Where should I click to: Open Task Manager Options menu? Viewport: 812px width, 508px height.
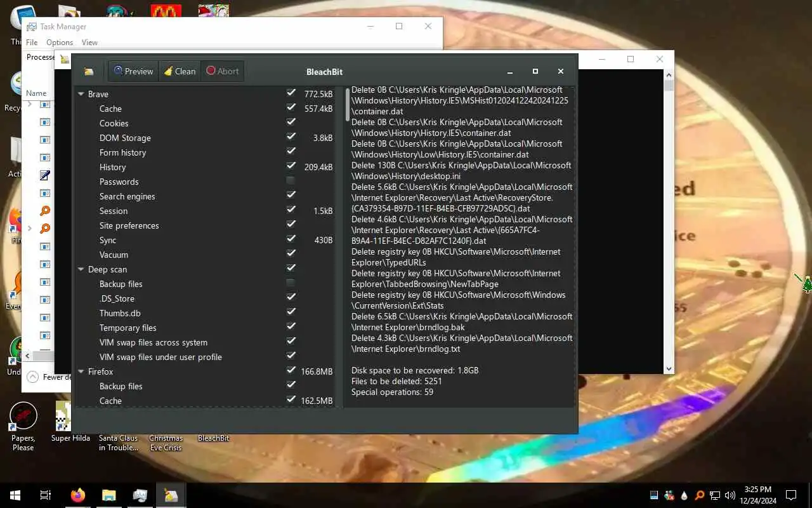[60, 43]
